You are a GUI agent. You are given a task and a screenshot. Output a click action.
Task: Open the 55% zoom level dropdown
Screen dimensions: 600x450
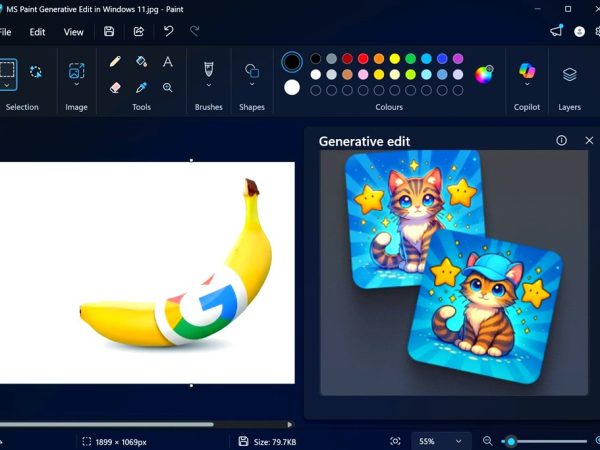441,441
